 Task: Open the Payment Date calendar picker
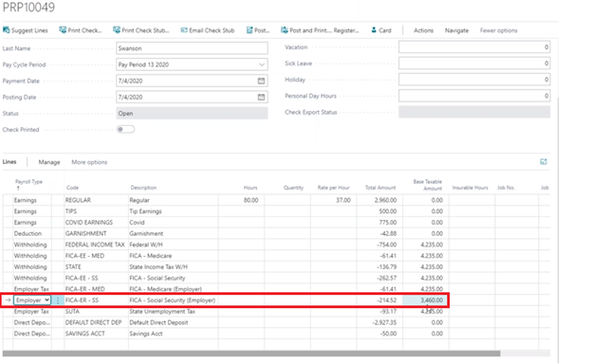tap(261, 81)
